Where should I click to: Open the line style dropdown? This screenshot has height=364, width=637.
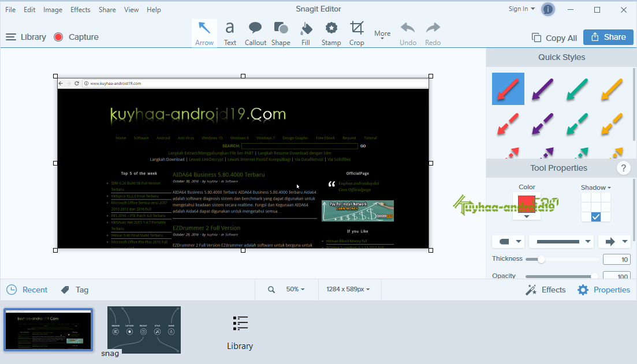pyautogui.click(x=561, y=242)
